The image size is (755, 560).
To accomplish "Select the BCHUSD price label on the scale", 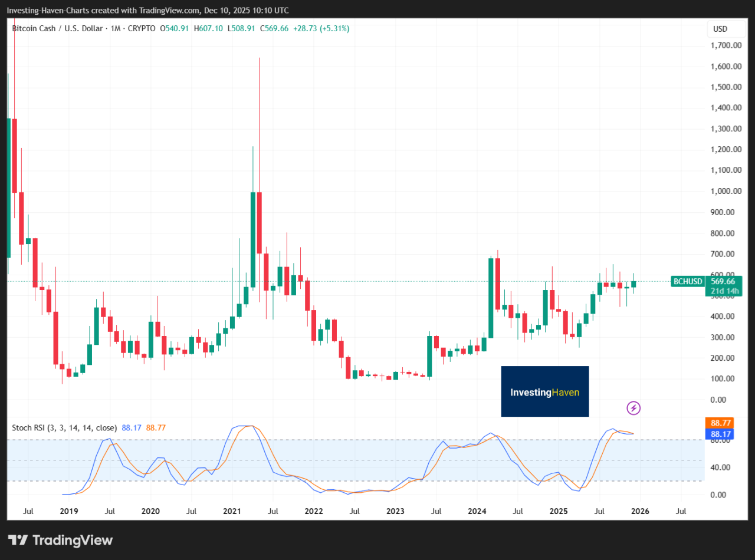I will click(687, 282).
